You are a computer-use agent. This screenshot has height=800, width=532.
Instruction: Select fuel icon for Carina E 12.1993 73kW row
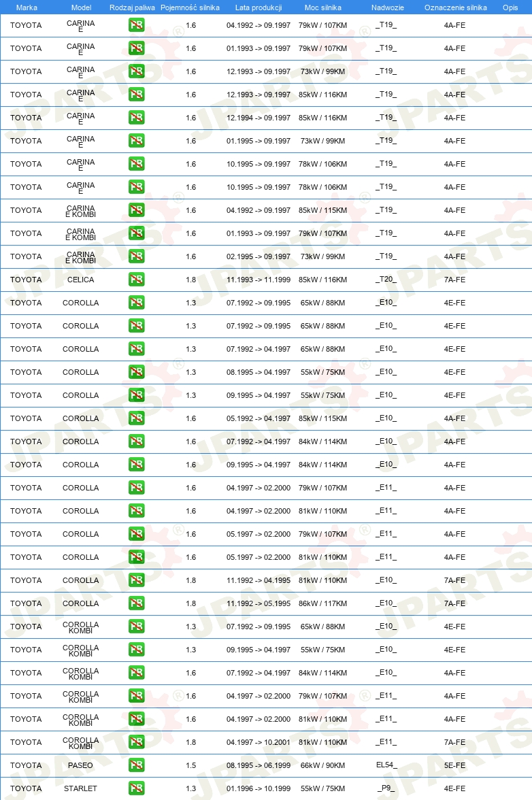pos(136,71)
